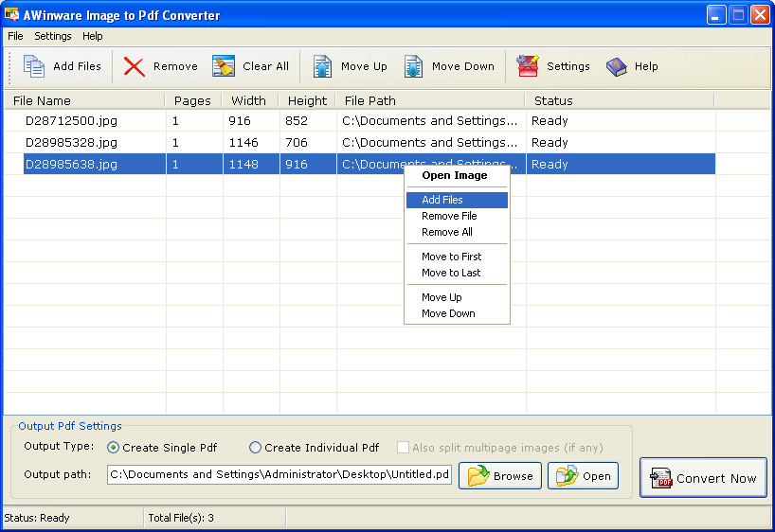Click width value 916 of D28712500.jpg
Viewport: 775px width, 532px height.
[240, 121]
